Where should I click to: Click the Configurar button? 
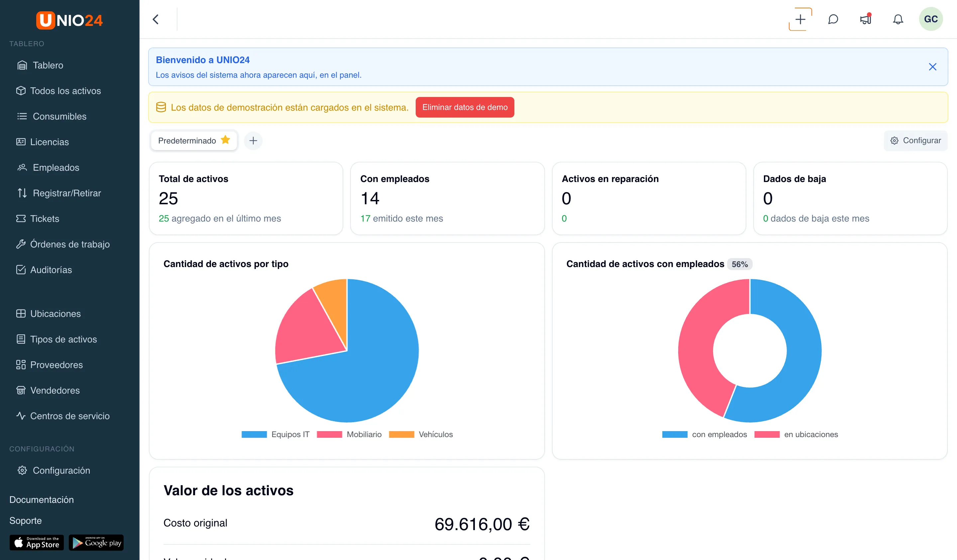point(915,141)
